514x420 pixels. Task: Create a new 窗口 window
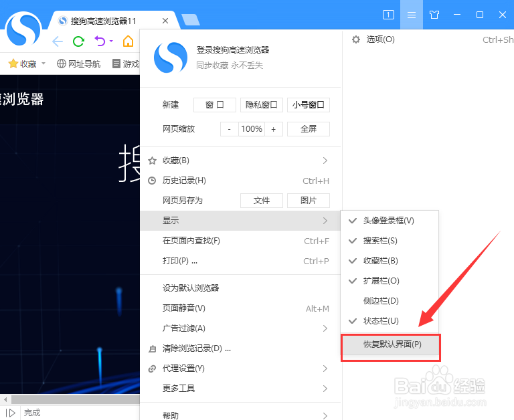coord(215,105)
